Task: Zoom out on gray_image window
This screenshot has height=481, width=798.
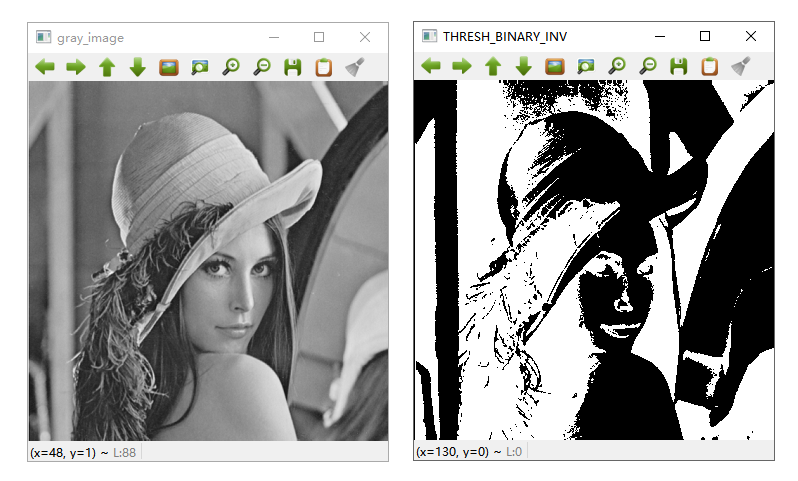Action: 262,67
